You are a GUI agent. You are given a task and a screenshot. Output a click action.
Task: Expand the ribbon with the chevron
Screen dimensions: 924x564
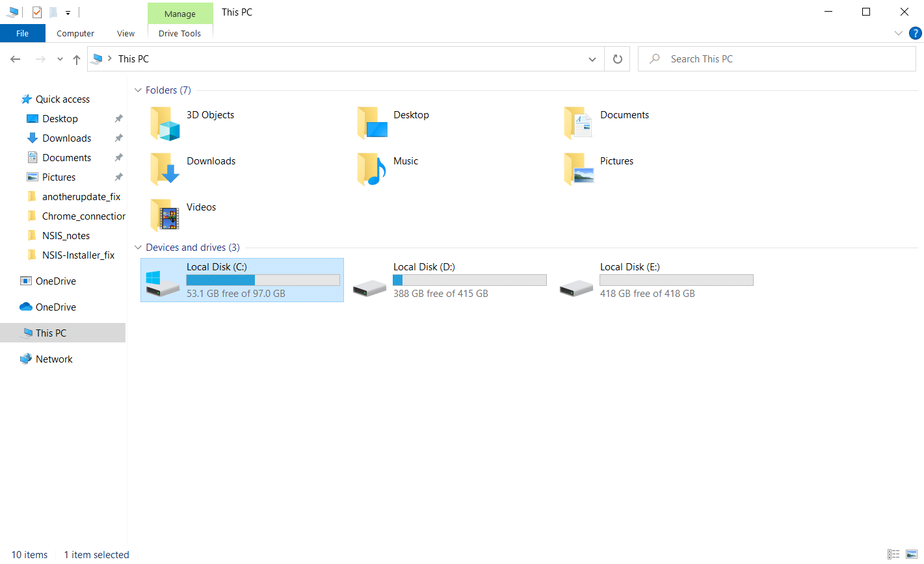[x=899, y=33]
